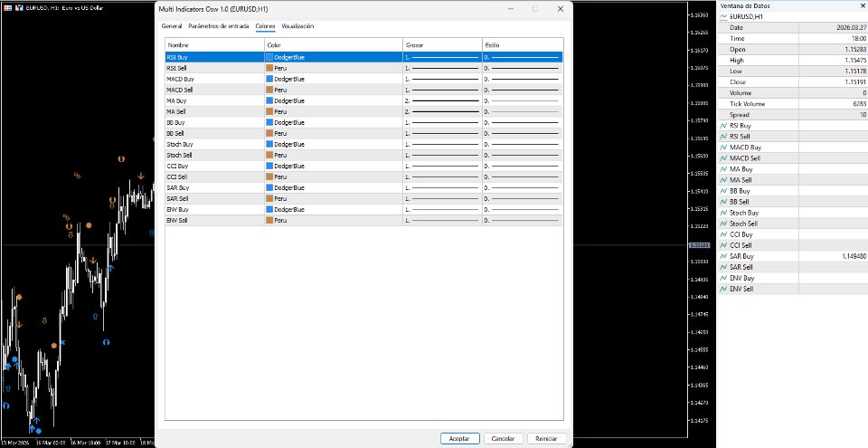Open the Estilo line style for RSI Sell

pos(522,68)
